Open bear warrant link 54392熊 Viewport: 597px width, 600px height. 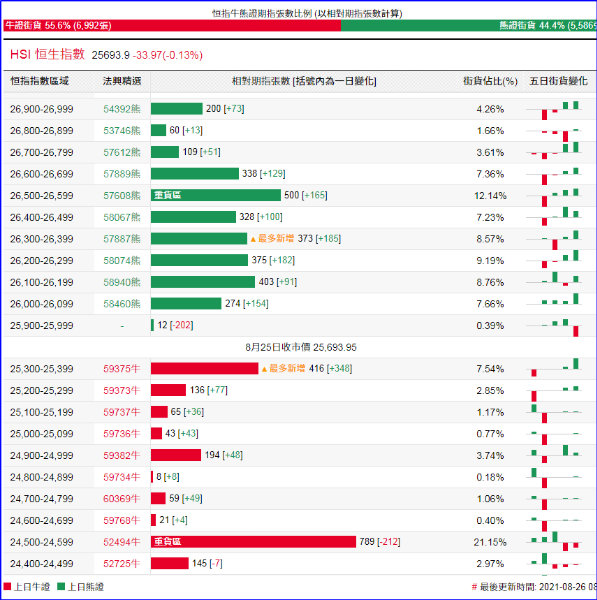(x=122, y=109)
